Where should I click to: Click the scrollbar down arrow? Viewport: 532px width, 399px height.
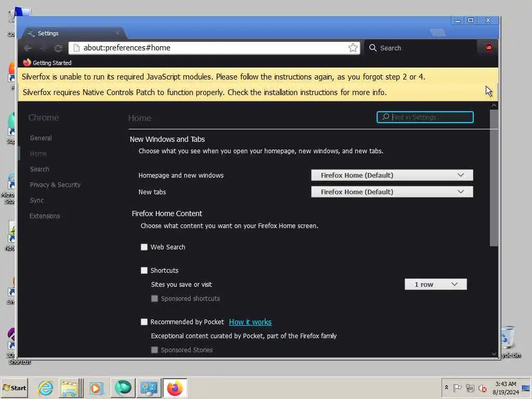[494, 354]
